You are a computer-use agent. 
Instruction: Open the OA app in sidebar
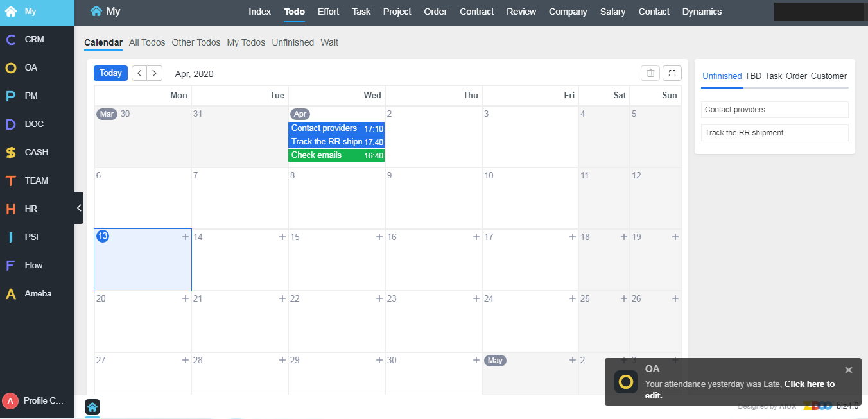[x=37, y=67]
